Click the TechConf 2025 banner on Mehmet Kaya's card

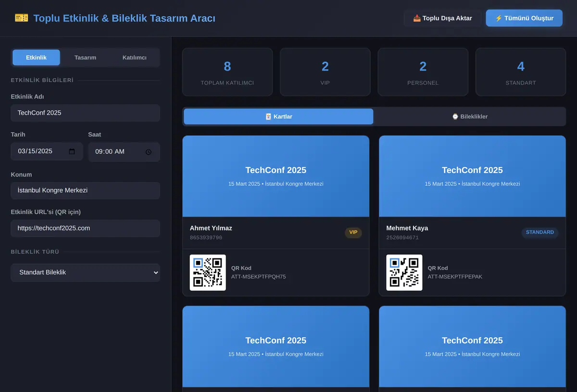pos(472,176)
